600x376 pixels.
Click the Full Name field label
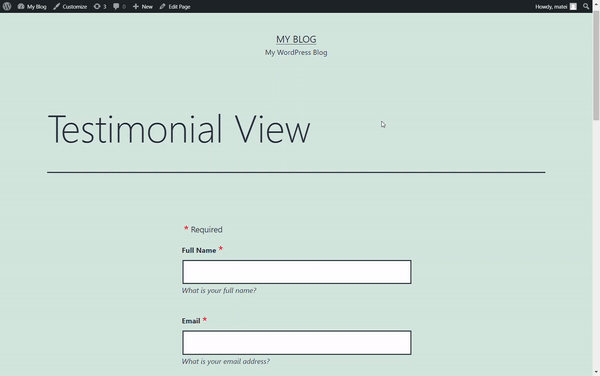point(199,251)
